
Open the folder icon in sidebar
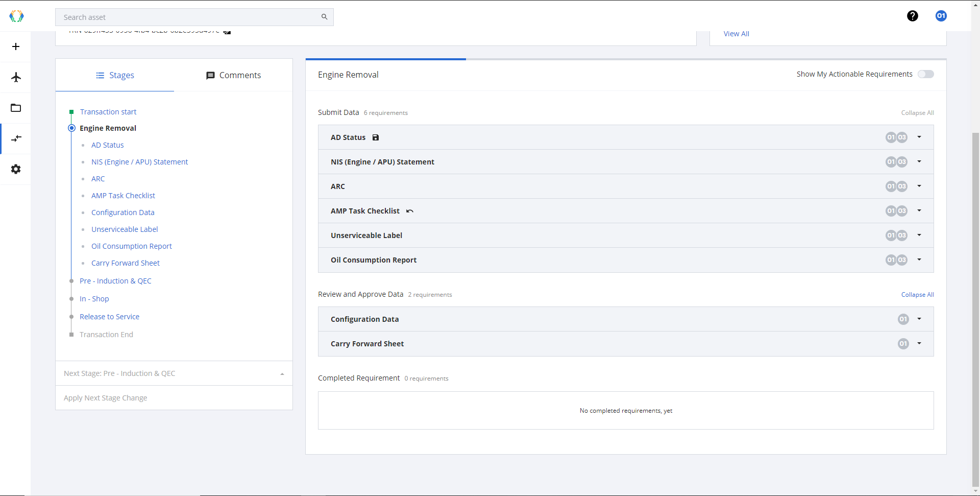[16, 108]
